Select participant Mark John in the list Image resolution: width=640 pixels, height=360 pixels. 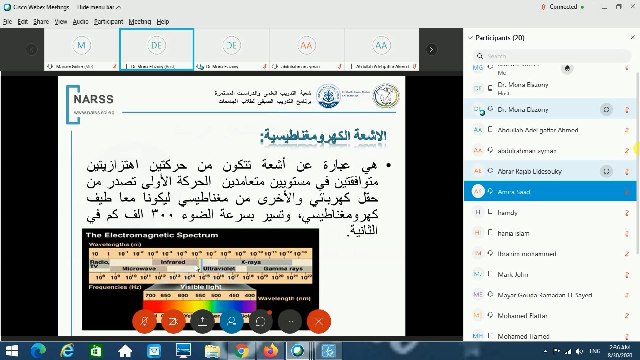[x=550, y=274]
